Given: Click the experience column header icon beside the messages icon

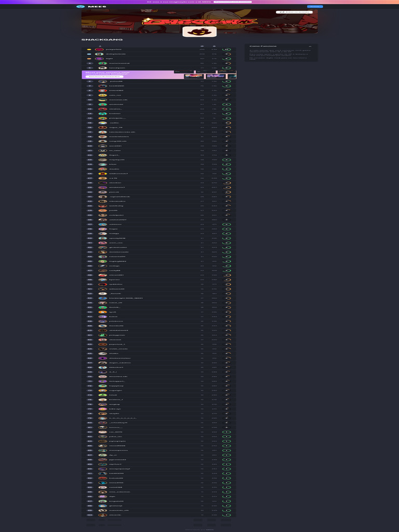Looking at the screenshot, I should pos(214,46).
